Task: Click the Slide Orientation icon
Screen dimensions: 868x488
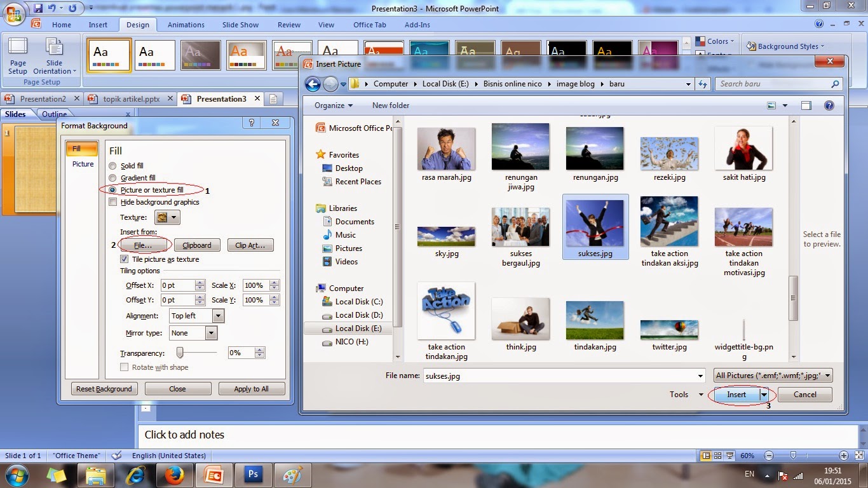Action: pyautogui.click(x=54, y=48)
